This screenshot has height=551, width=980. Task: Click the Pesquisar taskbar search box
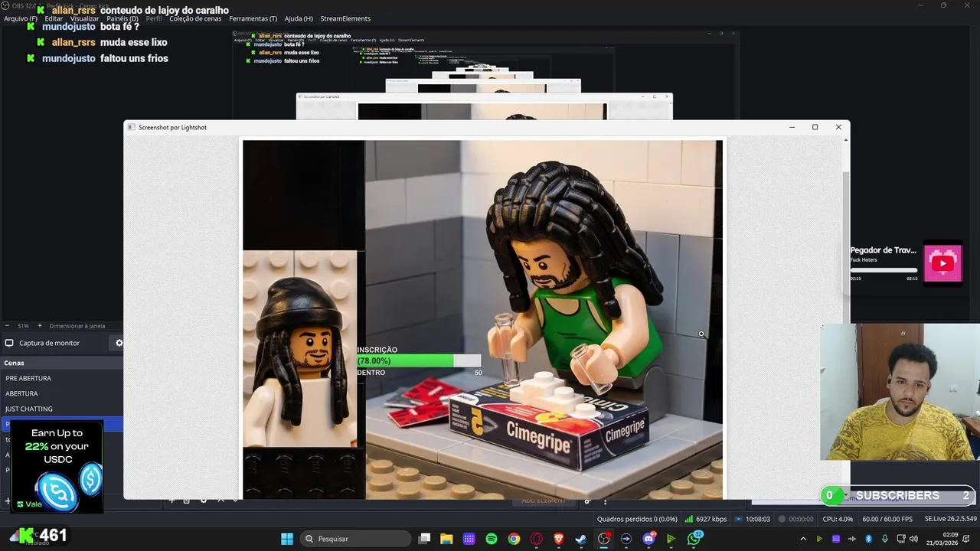(355, 539)
